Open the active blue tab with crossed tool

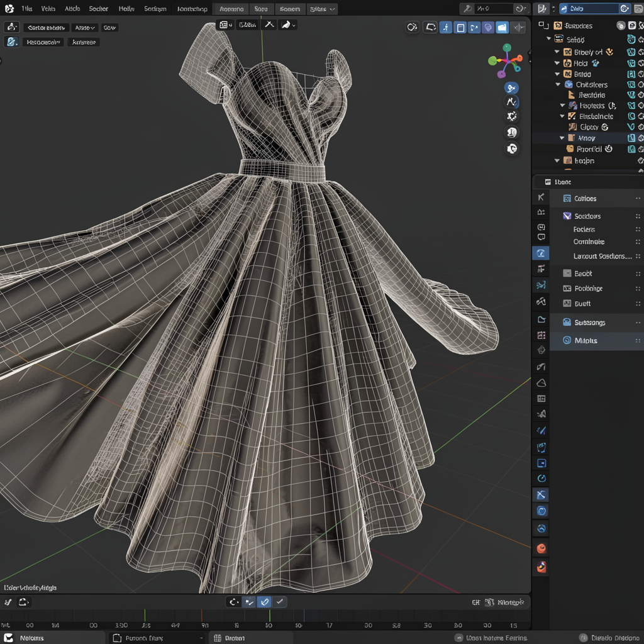click(541, 495)
